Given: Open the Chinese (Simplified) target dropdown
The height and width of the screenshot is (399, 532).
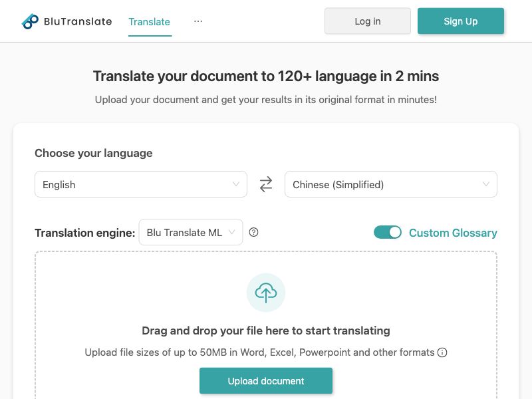Looking at the screenshot, I should pyautogui.click(x=391, y=184).
